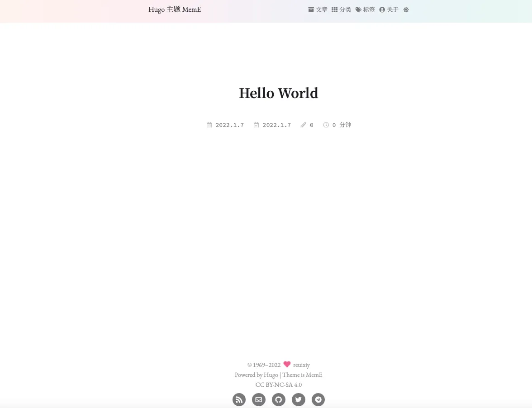Click the calendar-check icon beside updated date
This screenshot has height=408, width=532.
256,125
